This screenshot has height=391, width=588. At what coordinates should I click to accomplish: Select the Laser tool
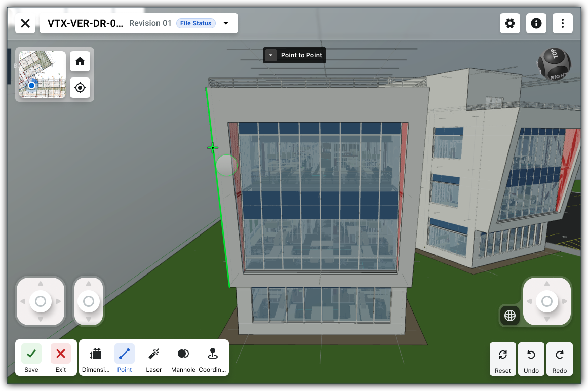[154, 358]
